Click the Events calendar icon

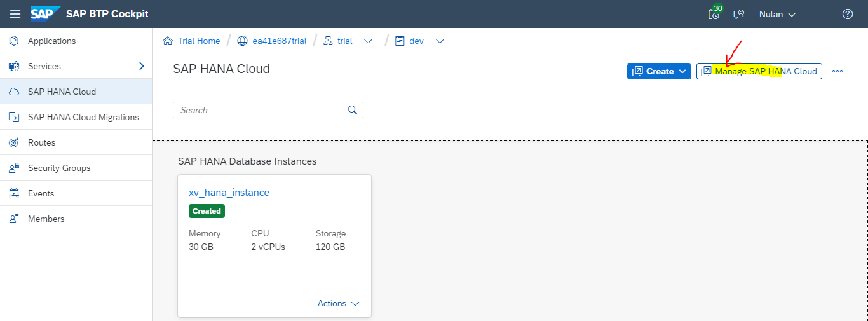pos(14,193)
